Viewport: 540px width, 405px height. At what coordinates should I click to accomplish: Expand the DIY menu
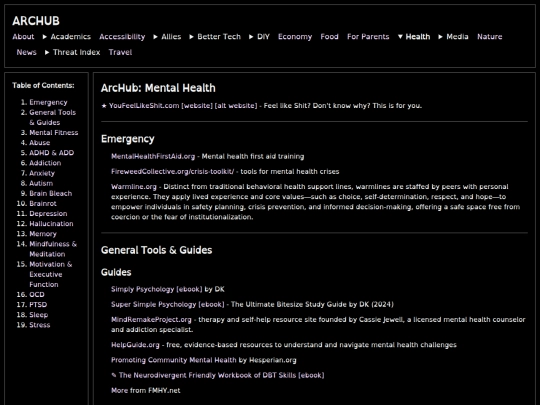(x=259, y=37)
